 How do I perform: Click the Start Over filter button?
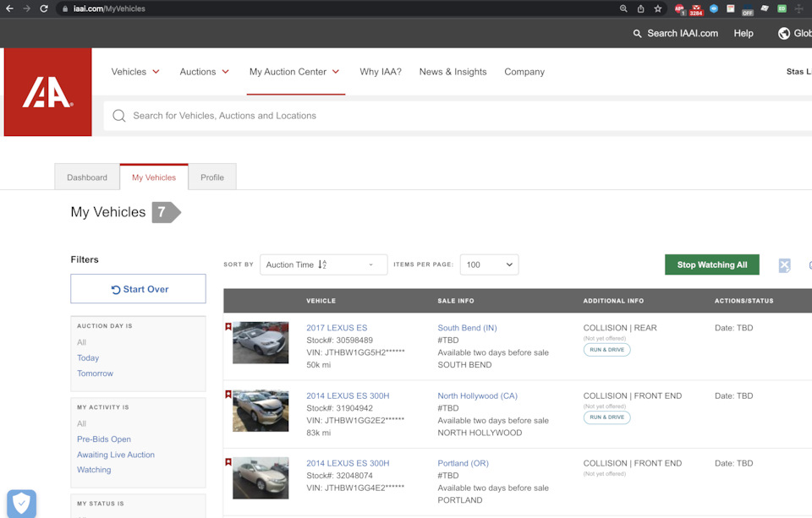point(138,289)
